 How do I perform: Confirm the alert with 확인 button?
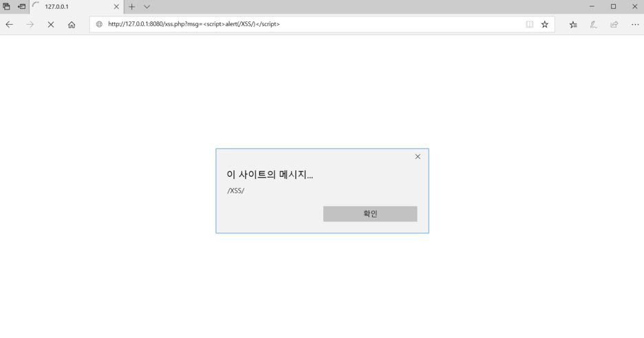pos(370,214)
